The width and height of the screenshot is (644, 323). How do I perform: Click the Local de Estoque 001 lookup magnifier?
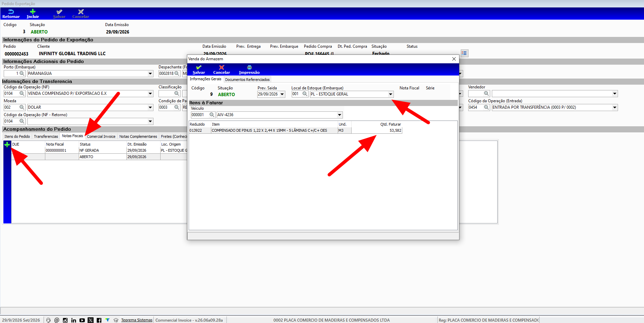tap(305, 94)
